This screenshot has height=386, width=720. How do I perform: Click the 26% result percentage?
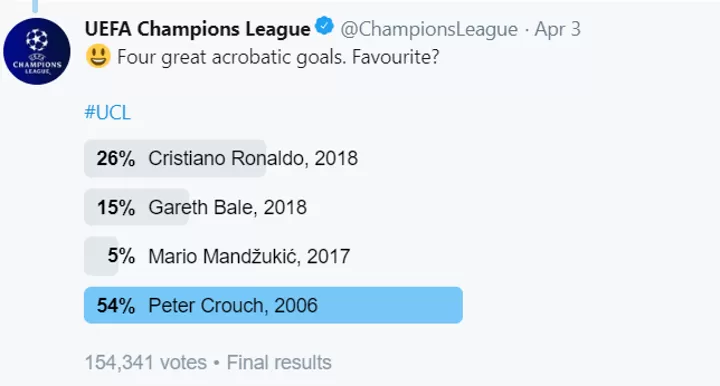point(116,158)
